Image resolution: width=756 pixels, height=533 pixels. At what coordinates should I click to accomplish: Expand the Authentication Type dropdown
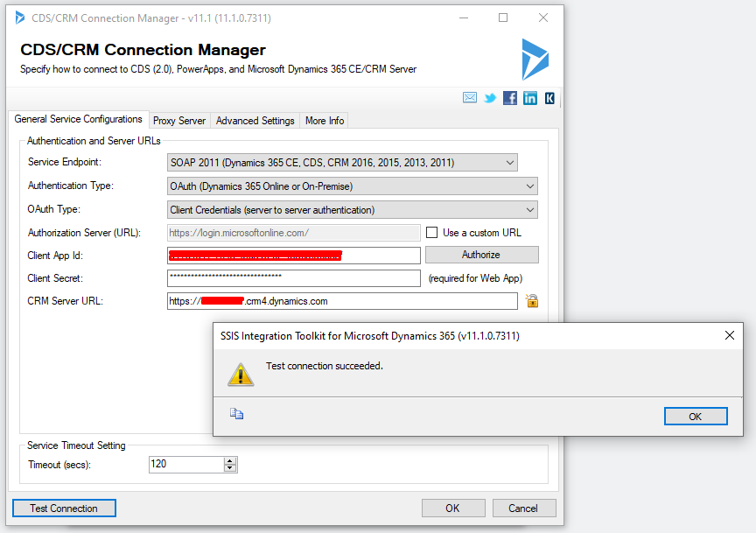pos(353,186)
